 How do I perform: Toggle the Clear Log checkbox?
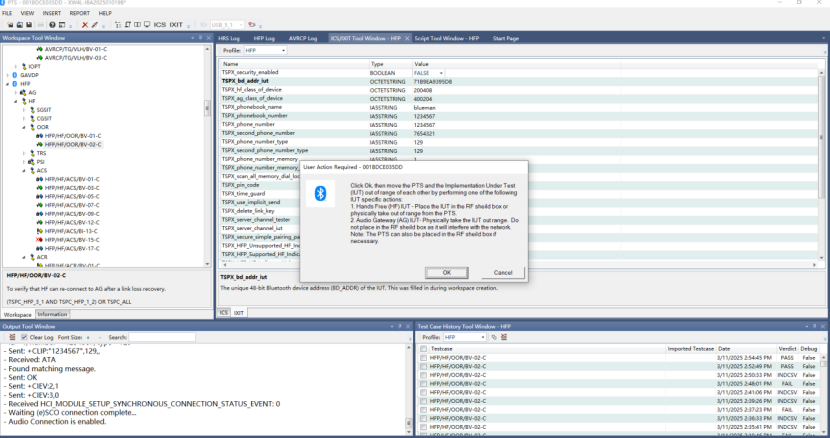(24, 337)
